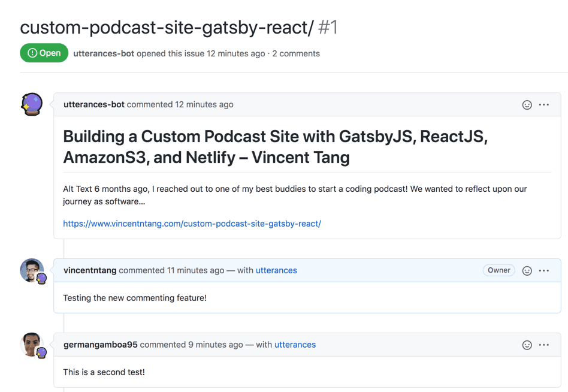Click the green Open issue status badge
Screen dimensions: 568x392
pos(44,53)
